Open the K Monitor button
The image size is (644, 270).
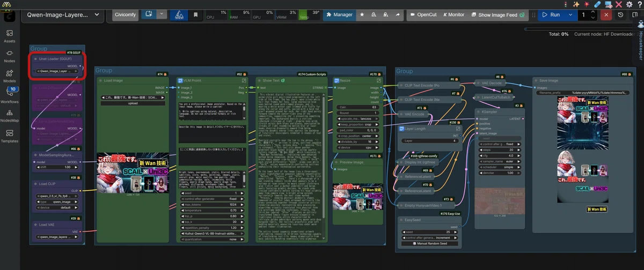[453, 14]
